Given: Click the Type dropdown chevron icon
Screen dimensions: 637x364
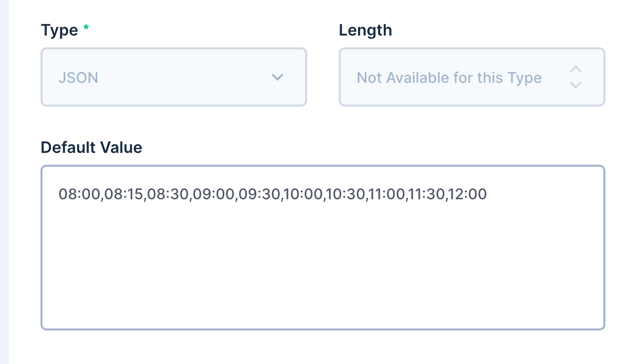Looking at the screenshot, I should tap(278, 77).
